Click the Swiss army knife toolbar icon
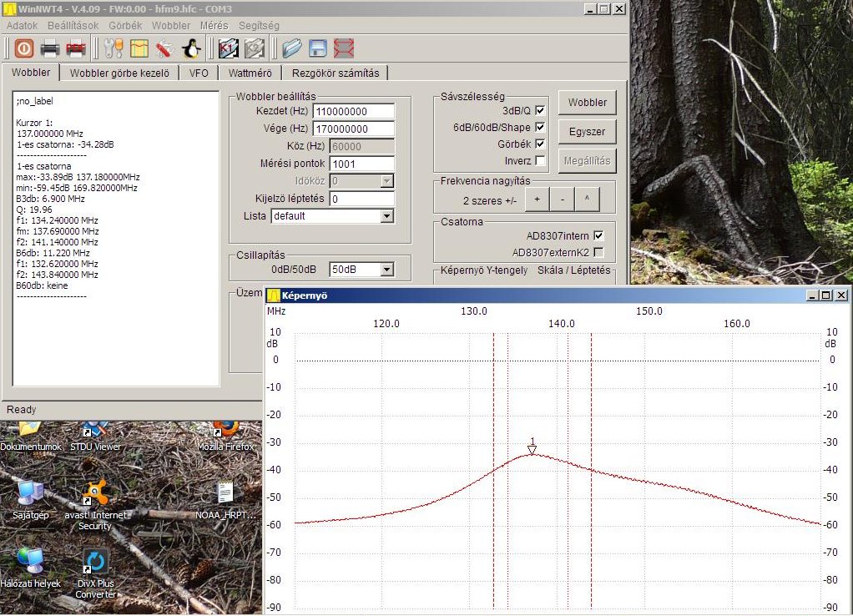Screen dimensions: 853x616 (164, 48)
